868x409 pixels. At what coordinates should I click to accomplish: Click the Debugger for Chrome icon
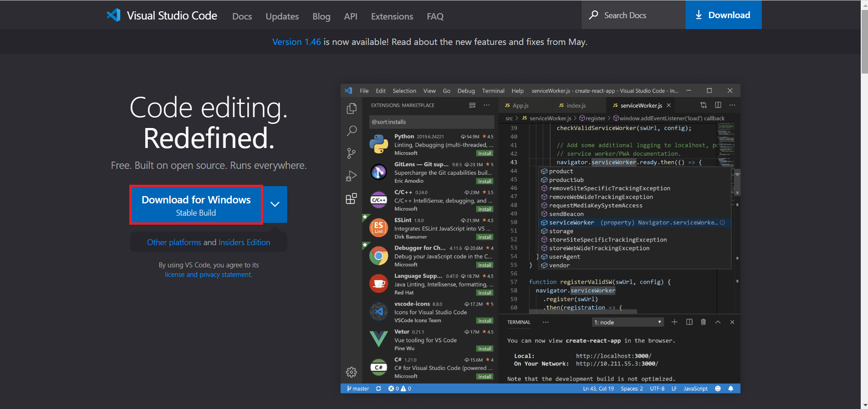tap(379, 256)
